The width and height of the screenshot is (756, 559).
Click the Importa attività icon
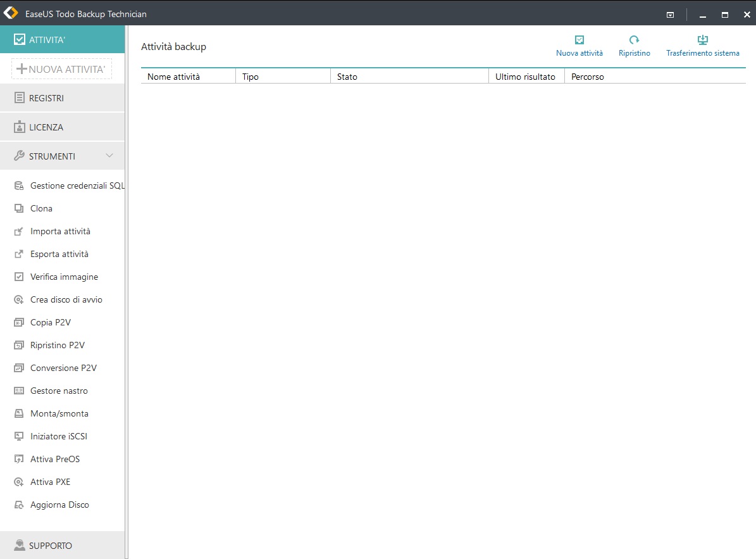click(x=19, y=232)
